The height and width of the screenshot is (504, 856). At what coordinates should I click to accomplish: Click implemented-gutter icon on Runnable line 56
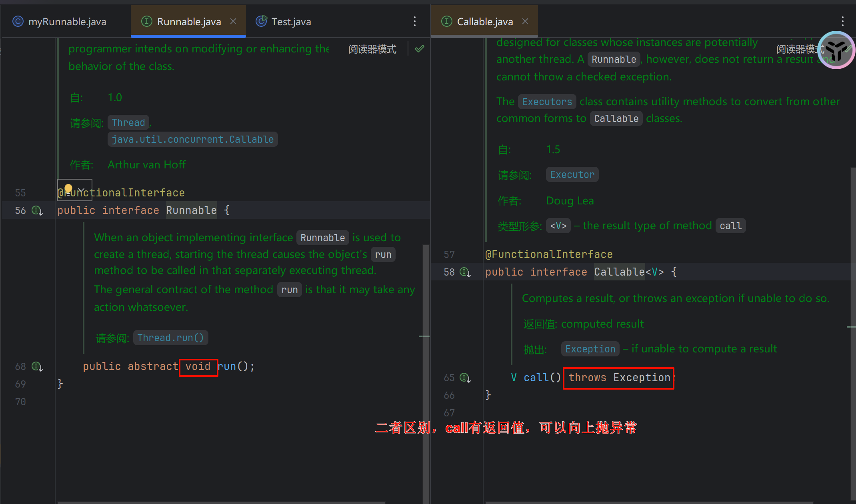point(37,210)
